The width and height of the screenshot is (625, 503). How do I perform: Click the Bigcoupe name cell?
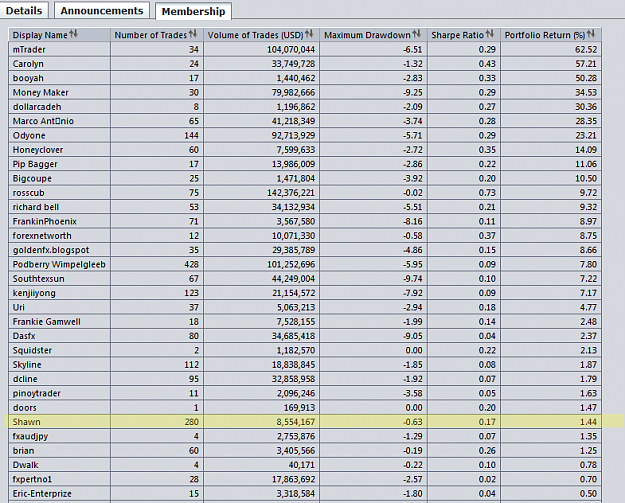click(x=59, y=179)
